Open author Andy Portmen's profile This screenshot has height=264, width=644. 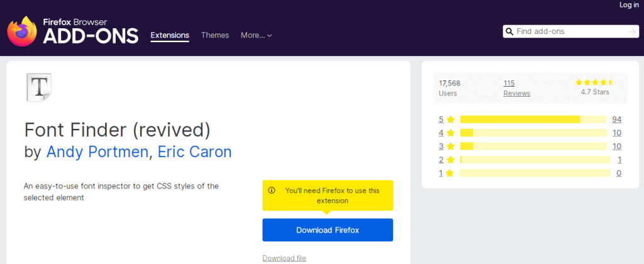coord(97,152)
